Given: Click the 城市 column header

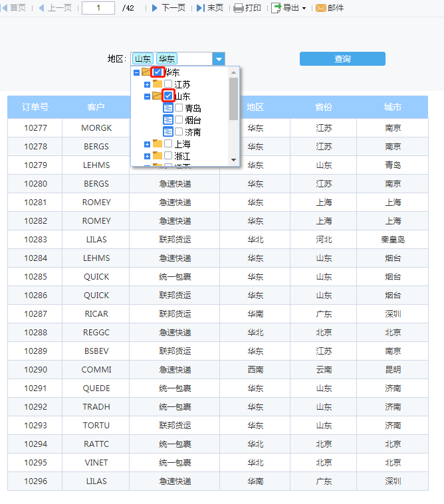Looking at the screenshot, I should click(393, 107).
